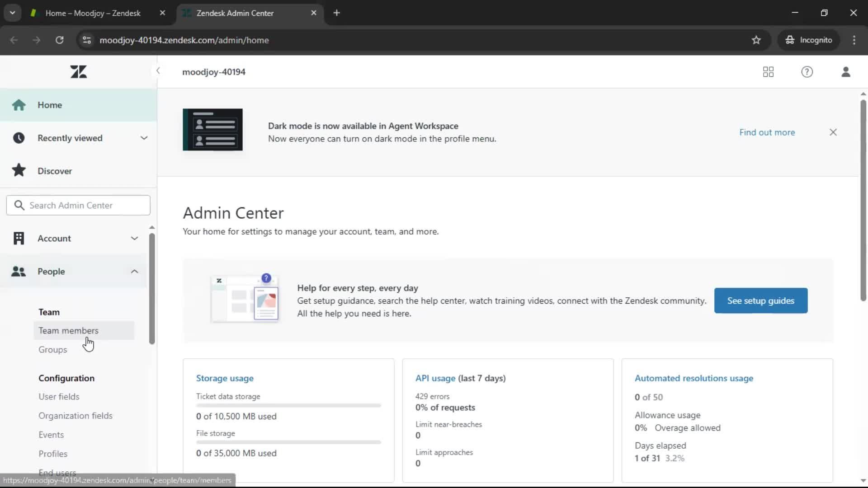Click the Account building icon
Viewport: 868px width, 488px height.
19,238
